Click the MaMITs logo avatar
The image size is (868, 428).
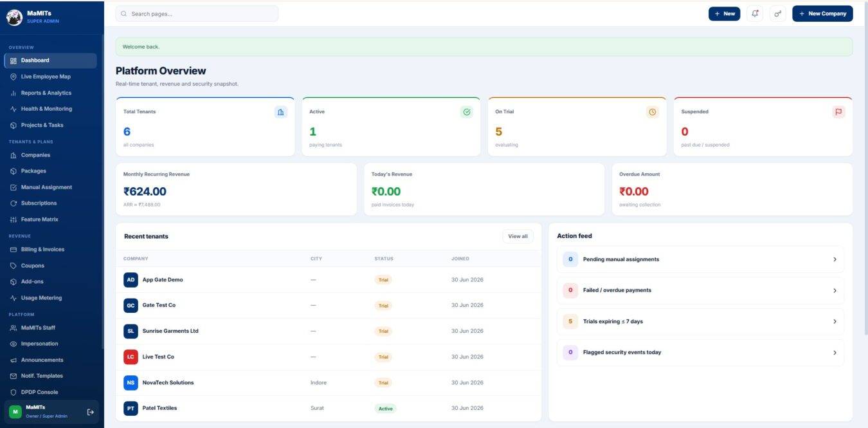tap(14, 17)
